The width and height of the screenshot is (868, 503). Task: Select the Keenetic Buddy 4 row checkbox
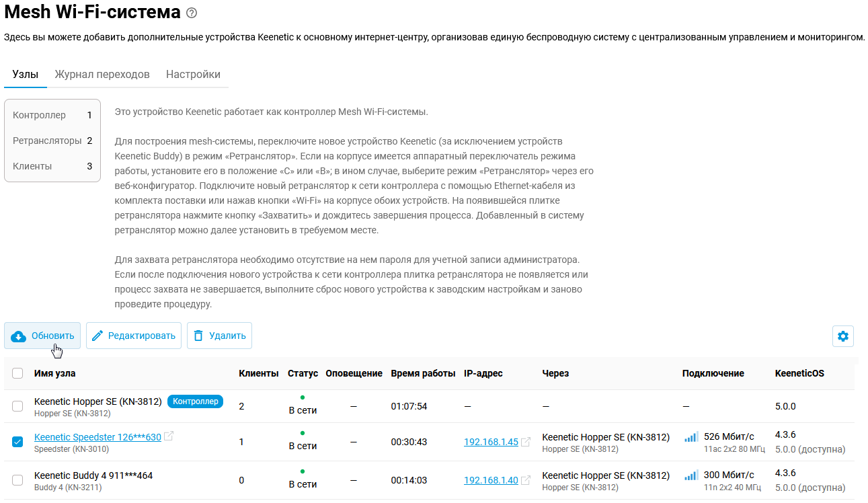coord(17,480)
